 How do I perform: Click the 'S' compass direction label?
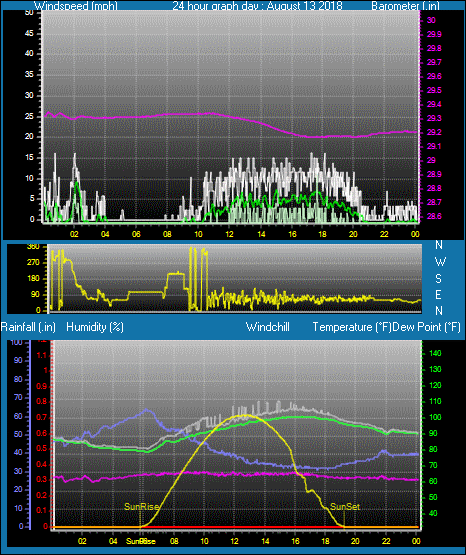click(438, 279)
